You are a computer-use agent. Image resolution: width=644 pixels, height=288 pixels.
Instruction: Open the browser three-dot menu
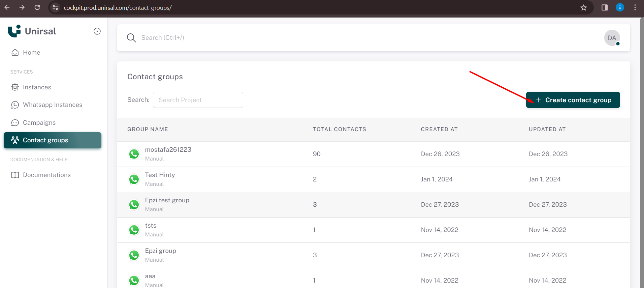(635, 7)
